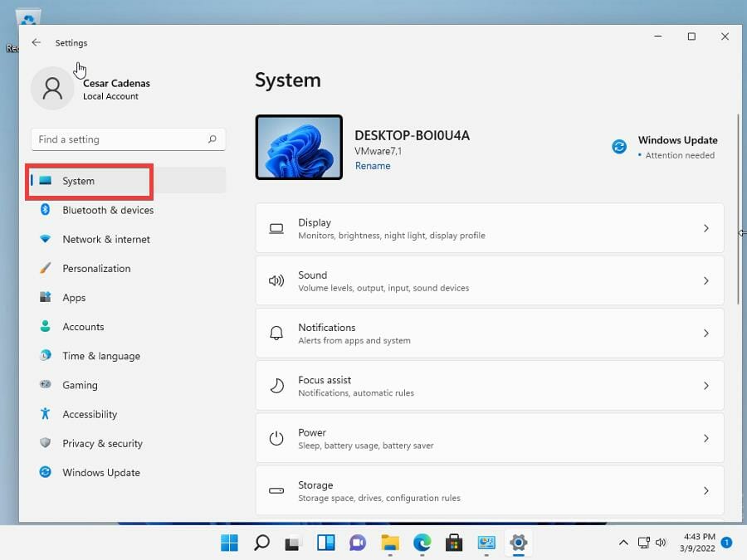The height and width of the screenshot is (560, 747).
Task: Click the Windows Update icon in sidebar
Action: (46, 472)
